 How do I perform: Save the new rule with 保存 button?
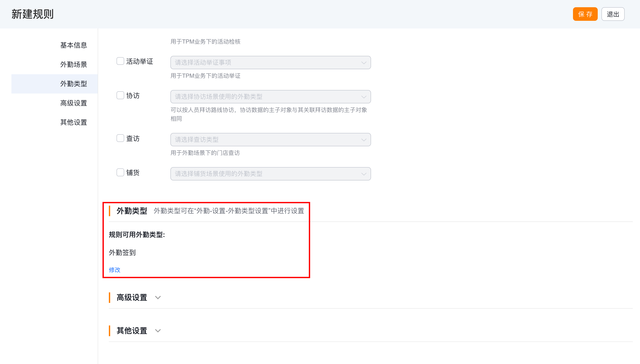585,14
